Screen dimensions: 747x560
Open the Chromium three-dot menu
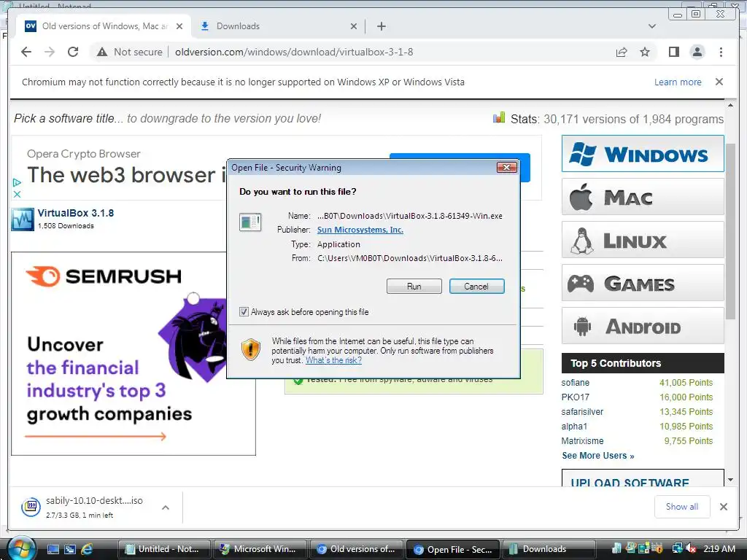pos(721,52)
